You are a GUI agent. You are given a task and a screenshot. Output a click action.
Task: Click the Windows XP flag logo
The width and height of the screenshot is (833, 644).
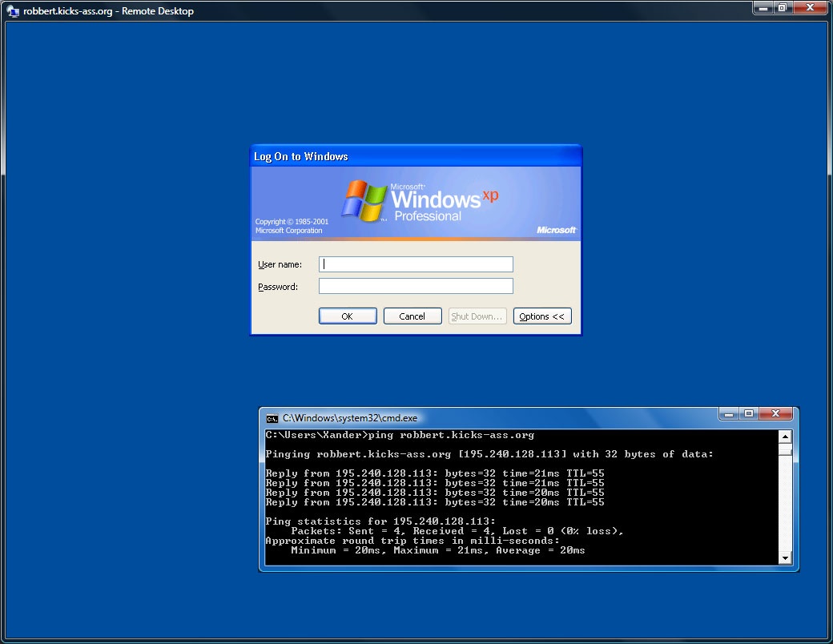(364, 201)
